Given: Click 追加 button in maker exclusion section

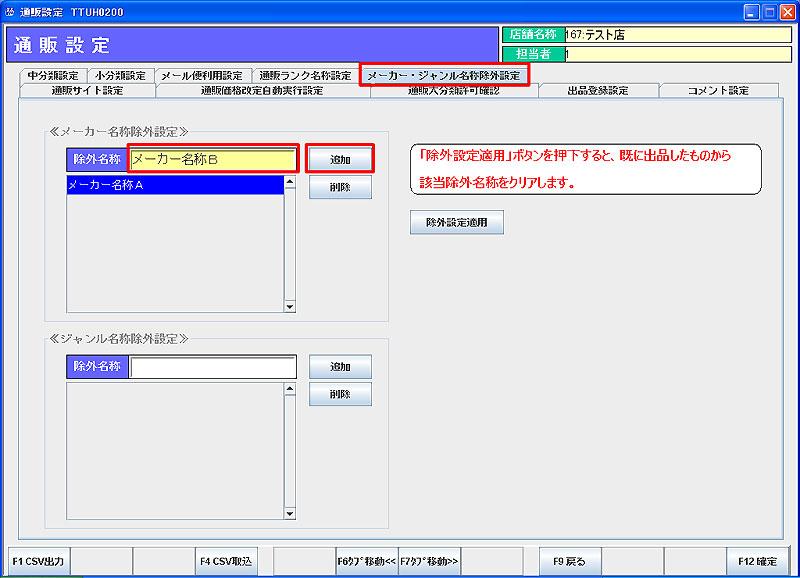Looking at the screenshot, I should [340, 160].
